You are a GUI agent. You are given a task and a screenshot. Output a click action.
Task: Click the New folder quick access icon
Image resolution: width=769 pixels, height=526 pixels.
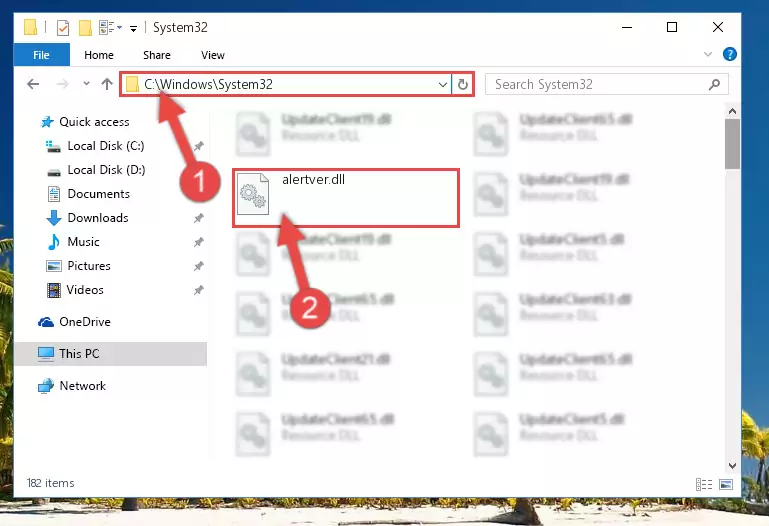pos(85,28)
